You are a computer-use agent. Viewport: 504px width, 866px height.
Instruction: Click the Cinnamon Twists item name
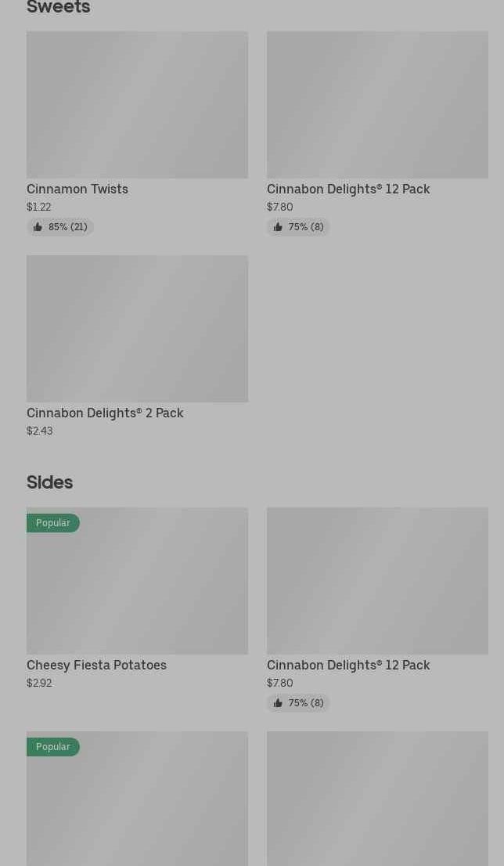point(77,189)
